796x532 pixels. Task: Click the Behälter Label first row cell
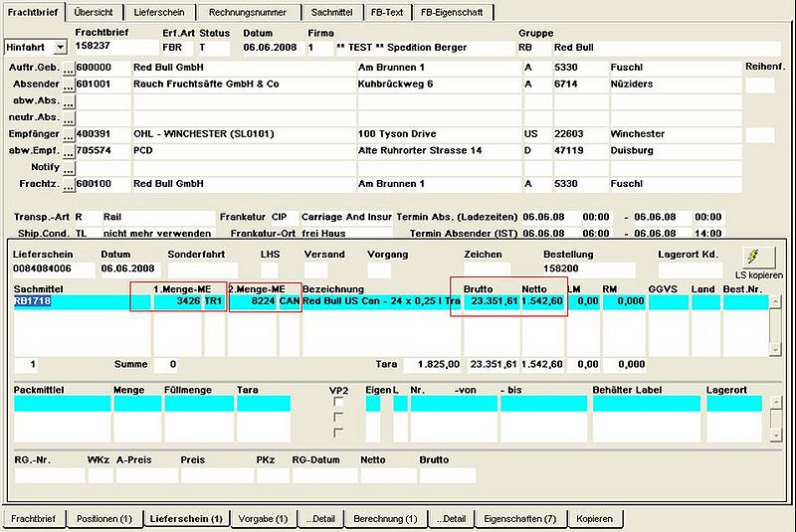tap(646, 403)
